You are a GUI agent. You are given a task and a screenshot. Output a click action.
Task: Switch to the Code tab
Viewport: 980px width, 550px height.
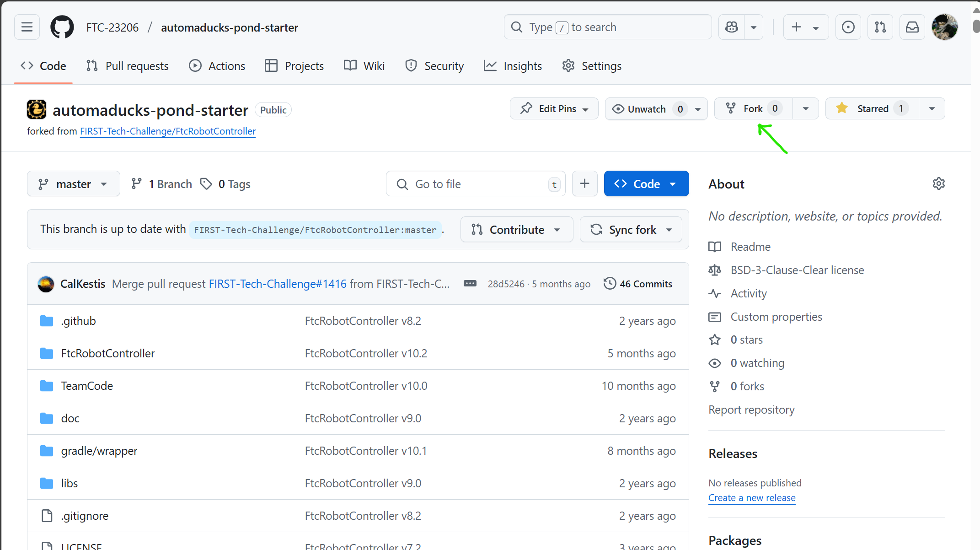coord(43,66)
